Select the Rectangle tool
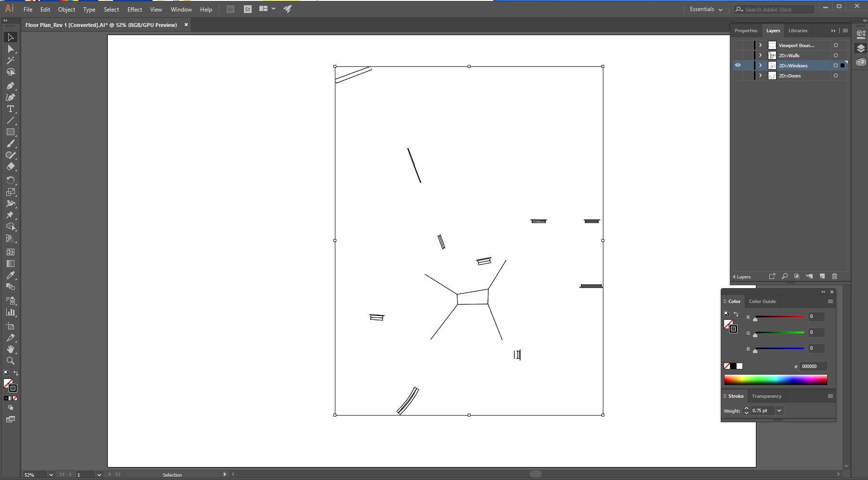The image size is (868, 480). (x=11, y=132)
